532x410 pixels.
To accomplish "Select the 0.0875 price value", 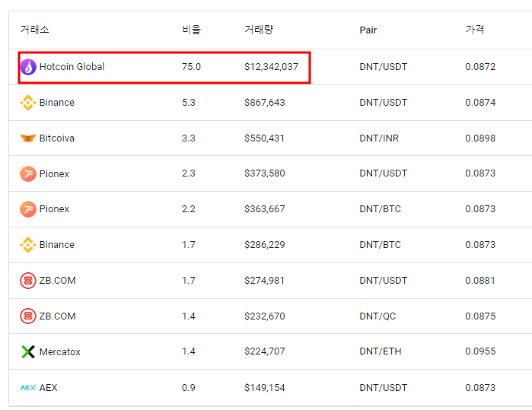I will point(480,316).
